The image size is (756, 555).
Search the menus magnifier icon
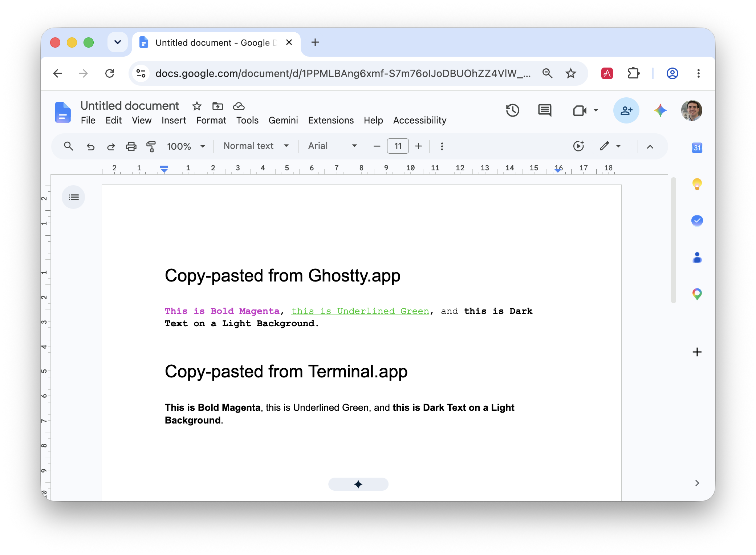point(68,146)
